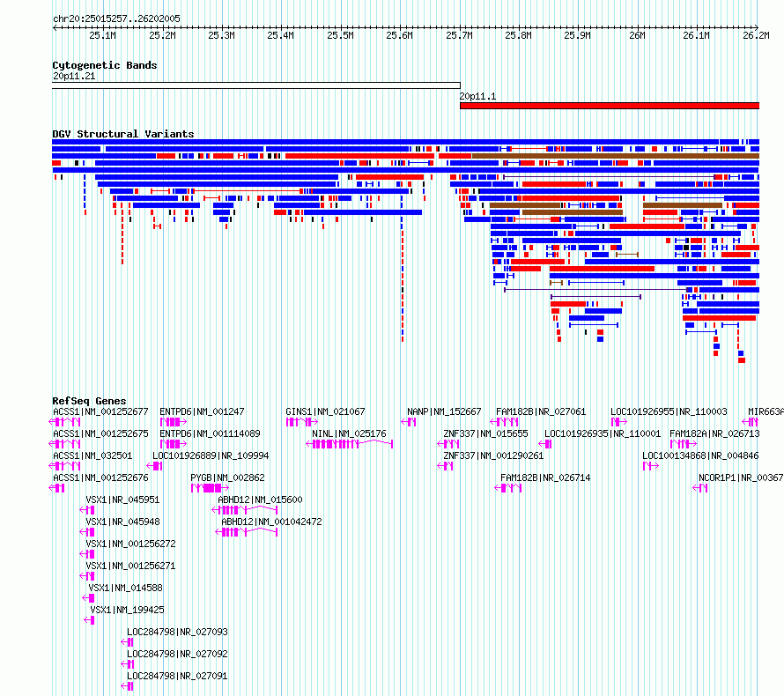This screenshot has height=696, width=784.
Task: Open LOC284798|NR_027092 gene entry
Action: pyautogui.click(x=177, y=654)
